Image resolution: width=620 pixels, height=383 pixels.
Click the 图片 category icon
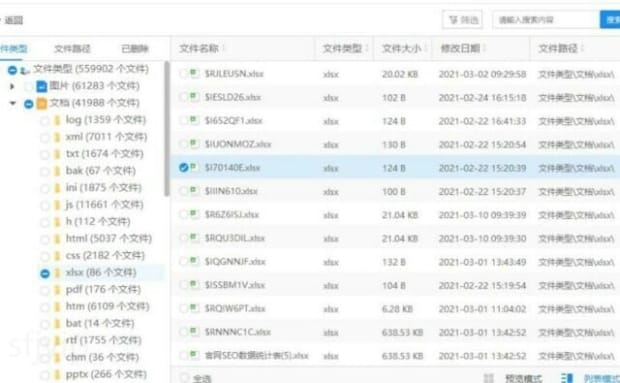pos(41,86)
